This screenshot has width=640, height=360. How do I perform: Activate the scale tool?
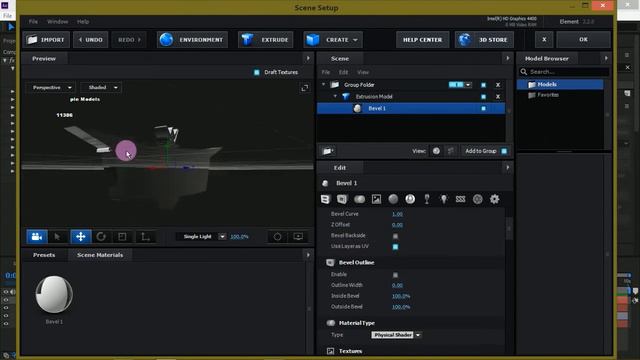[x=122, y=237]
